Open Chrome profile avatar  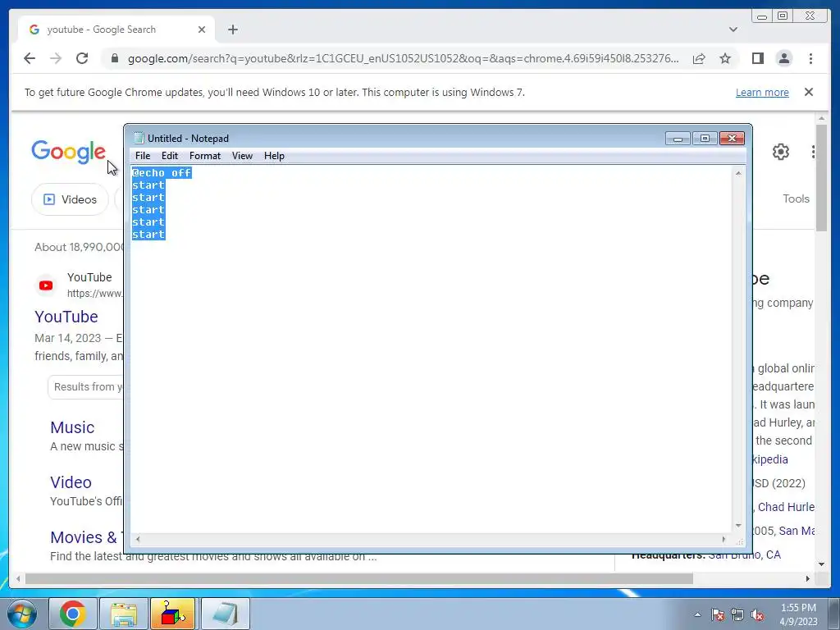(x=783, y=58)
